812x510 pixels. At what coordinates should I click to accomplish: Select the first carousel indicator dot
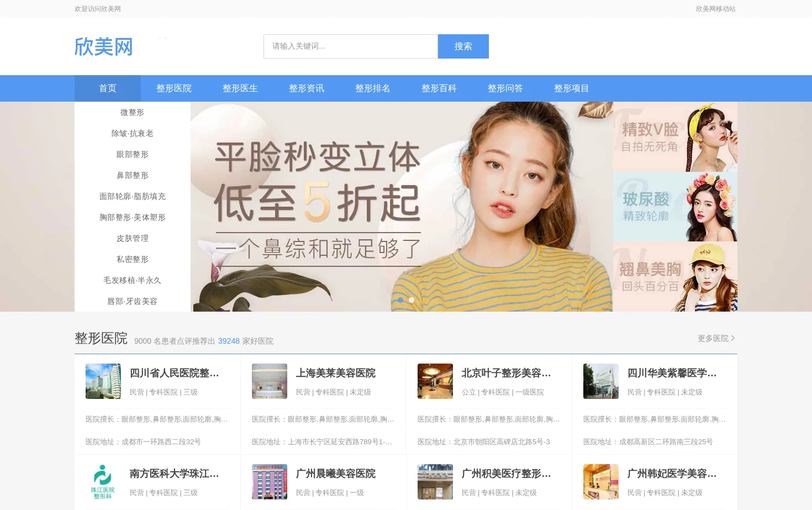pos(400,300)
